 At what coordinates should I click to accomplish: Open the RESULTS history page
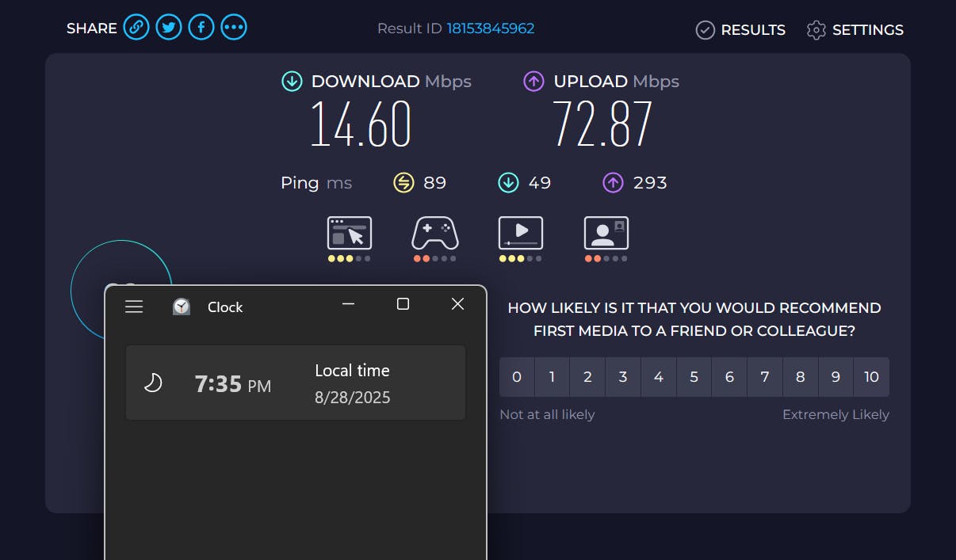coord(740,30)
